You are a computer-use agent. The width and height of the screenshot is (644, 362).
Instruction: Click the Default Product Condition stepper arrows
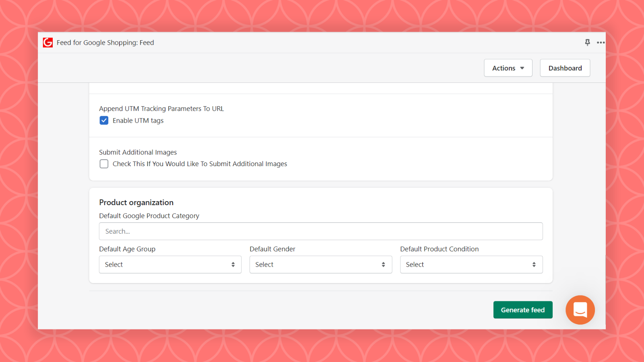534,264
